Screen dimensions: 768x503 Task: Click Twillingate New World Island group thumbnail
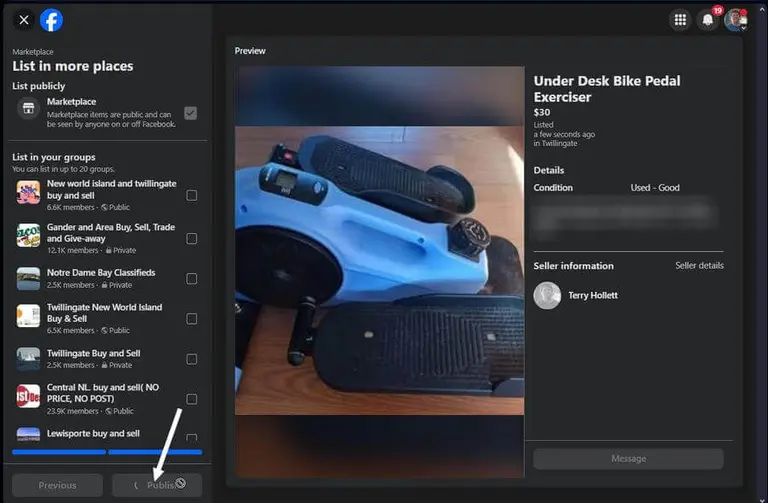28,316
